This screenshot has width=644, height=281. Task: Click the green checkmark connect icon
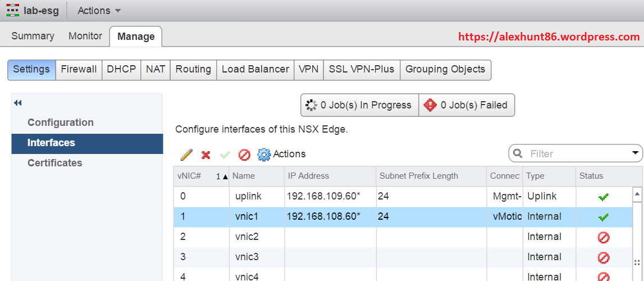click(225, 155)
